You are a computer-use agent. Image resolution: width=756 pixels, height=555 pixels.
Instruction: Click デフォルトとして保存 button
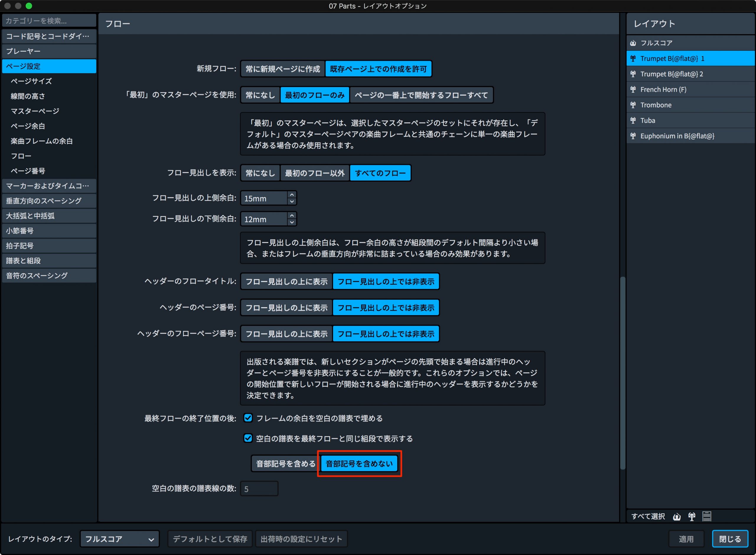210,539
